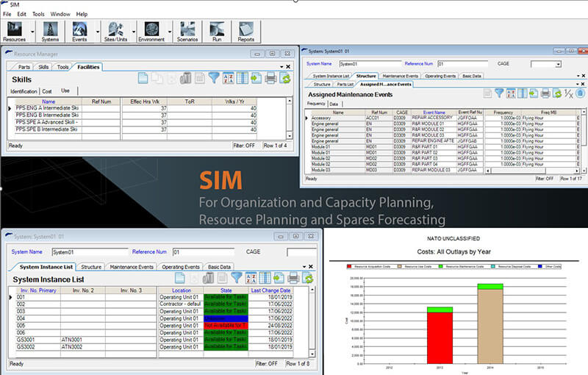Expand dropdown arrow beside Environment toolbar button
This screenshot has height=375, width=588.
pos(170,32)
